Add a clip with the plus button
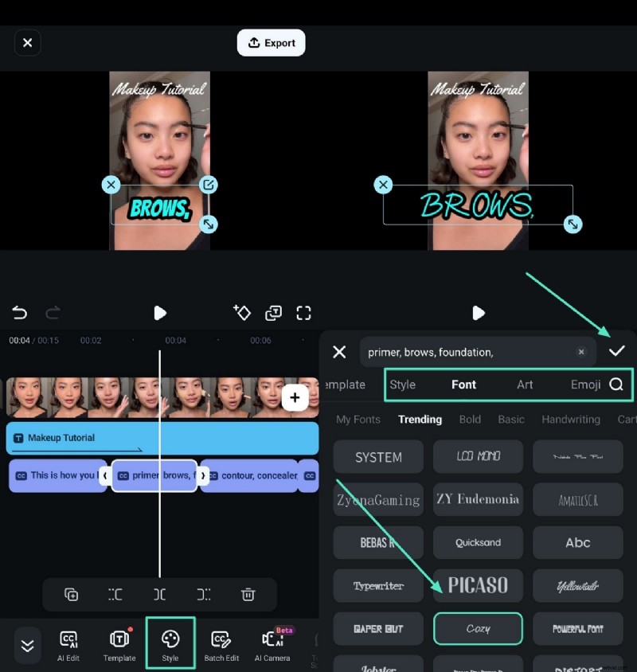 pyautogui.click(x=295, y=397)
